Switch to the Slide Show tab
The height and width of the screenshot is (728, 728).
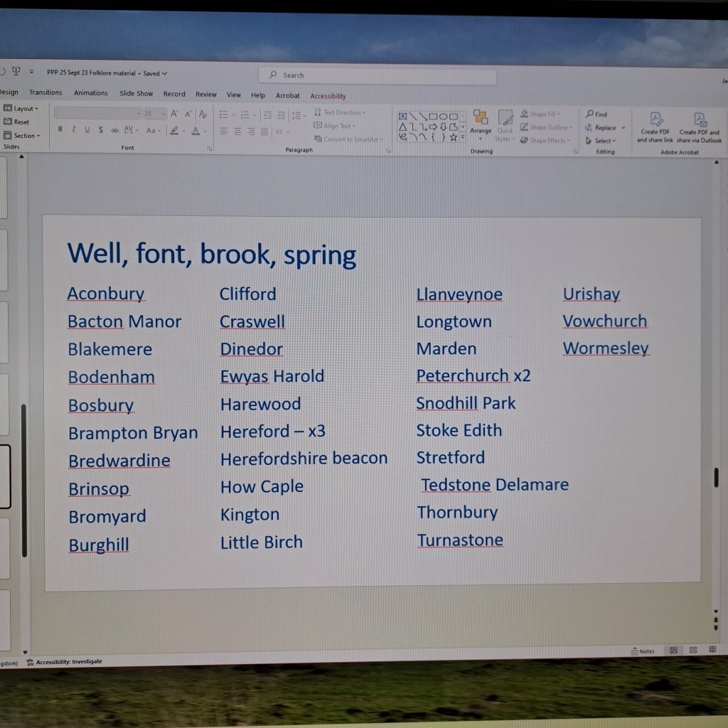click(136, 94)
